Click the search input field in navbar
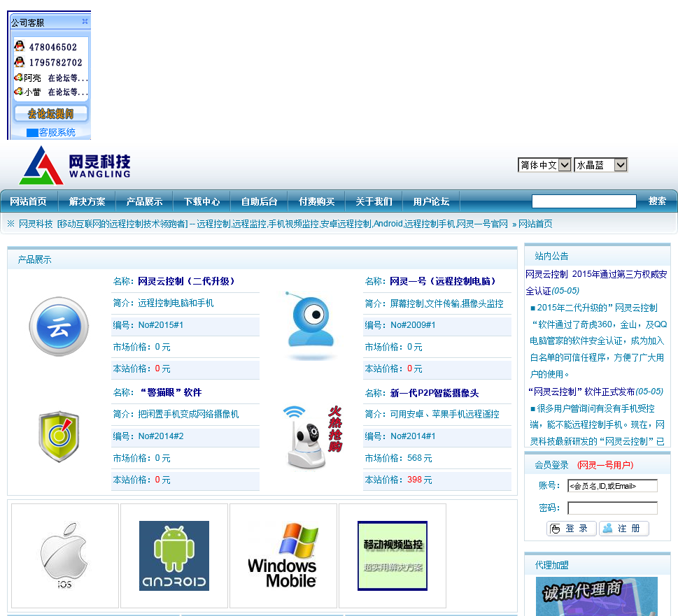 click(x=584, y=201)
